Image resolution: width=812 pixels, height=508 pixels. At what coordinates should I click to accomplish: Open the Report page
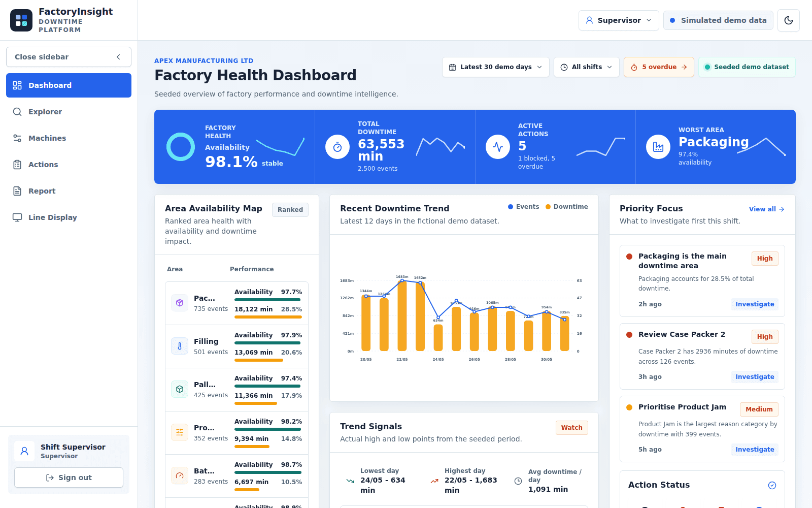(69, 191)
